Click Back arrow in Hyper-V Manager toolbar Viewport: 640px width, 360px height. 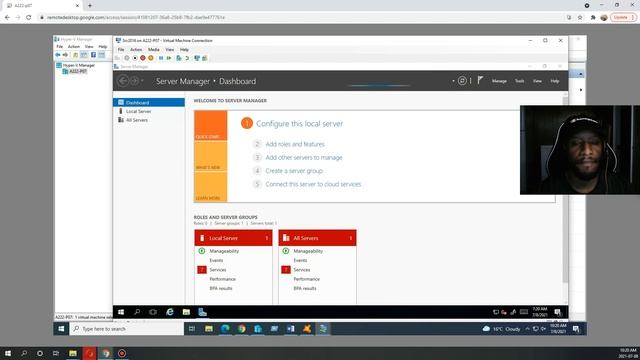tap(58, 55)
